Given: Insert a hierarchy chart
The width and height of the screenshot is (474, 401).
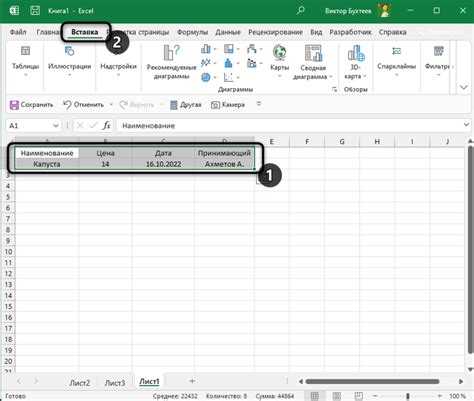Looking at the screenshot, I should tap(231, 49).
